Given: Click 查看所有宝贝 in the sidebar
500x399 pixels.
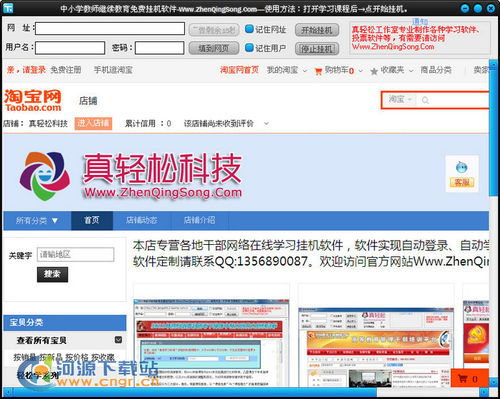Looking at the screenshot, I should (42, 340).
